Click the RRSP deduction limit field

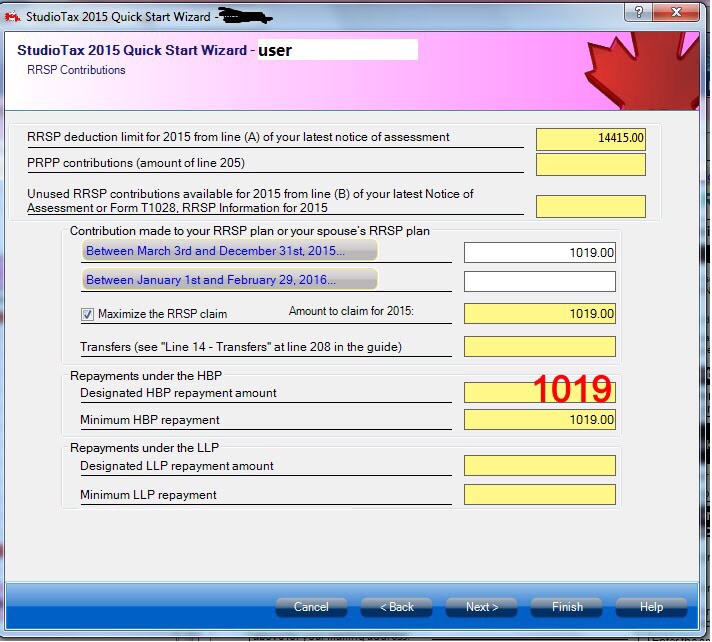[x=590, y=138]
